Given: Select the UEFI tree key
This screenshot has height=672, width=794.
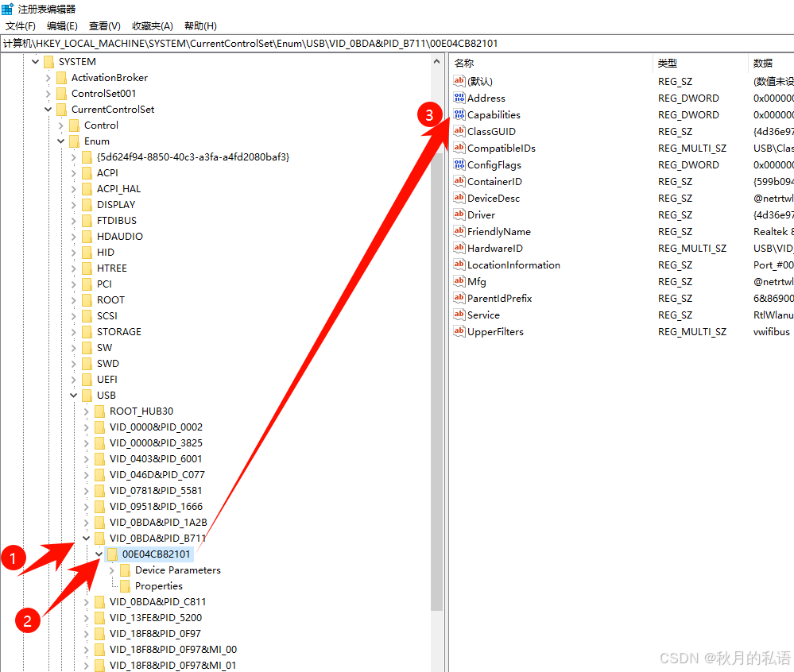Looking at the screenshot, I should pyautogui.click(x=107, y=380).
